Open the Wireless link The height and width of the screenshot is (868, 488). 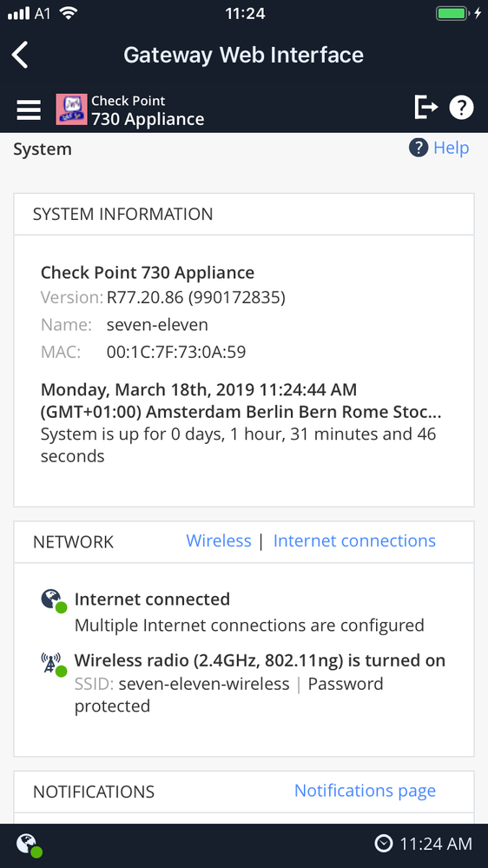click(219, 540)
